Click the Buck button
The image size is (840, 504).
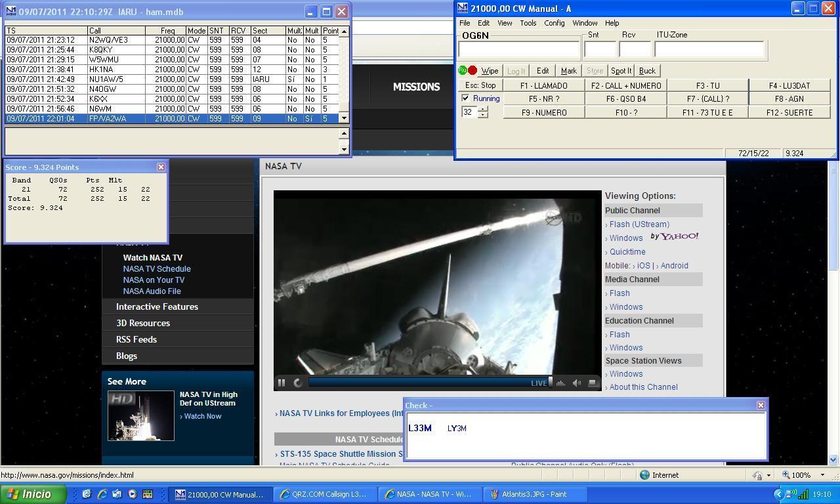tap(647, 71)
